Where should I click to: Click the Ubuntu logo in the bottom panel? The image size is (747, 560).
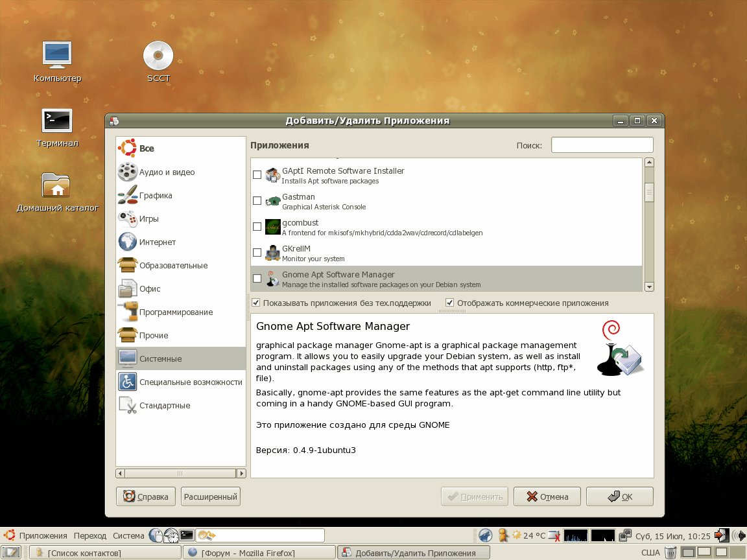coord(10,535)
